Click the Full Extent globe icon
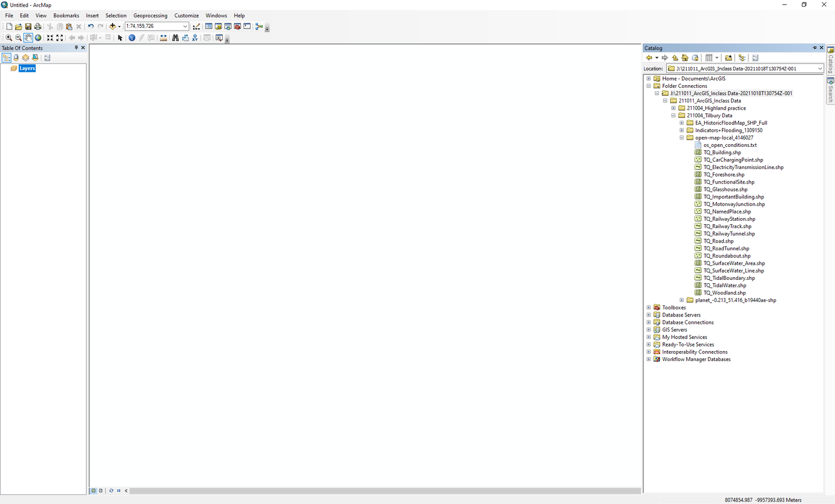Image resolution: width=835 pixels, height=504 pixels. pyautogui.click(x=38, y=38)
